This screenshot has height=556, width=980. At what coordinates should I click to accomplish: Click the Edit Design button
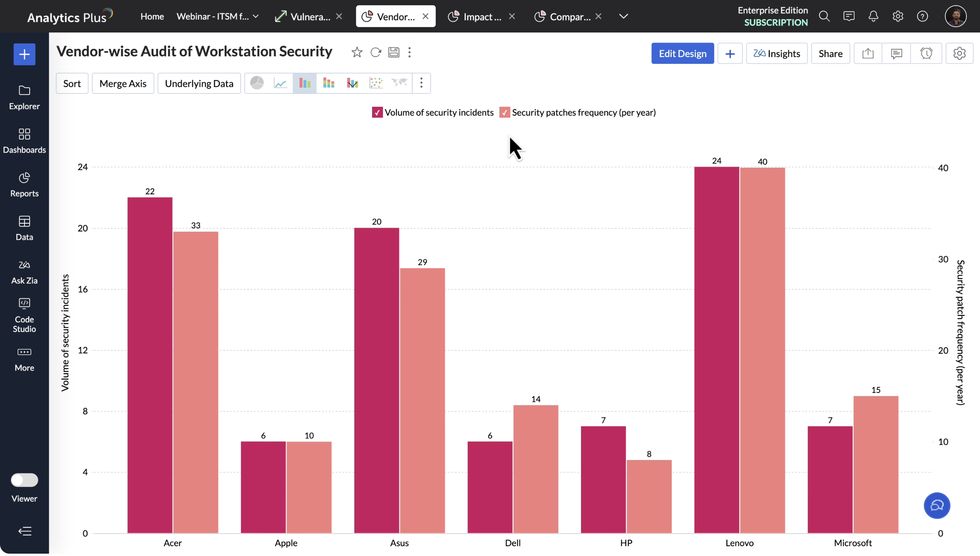(x=682, y=54)
